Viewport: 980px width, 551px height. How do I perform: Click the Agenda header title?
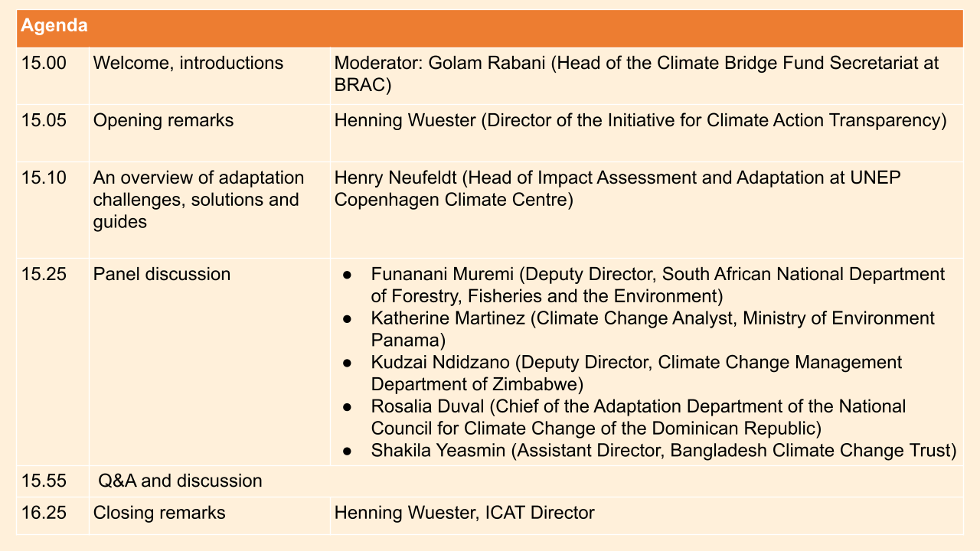pos(54,25)
